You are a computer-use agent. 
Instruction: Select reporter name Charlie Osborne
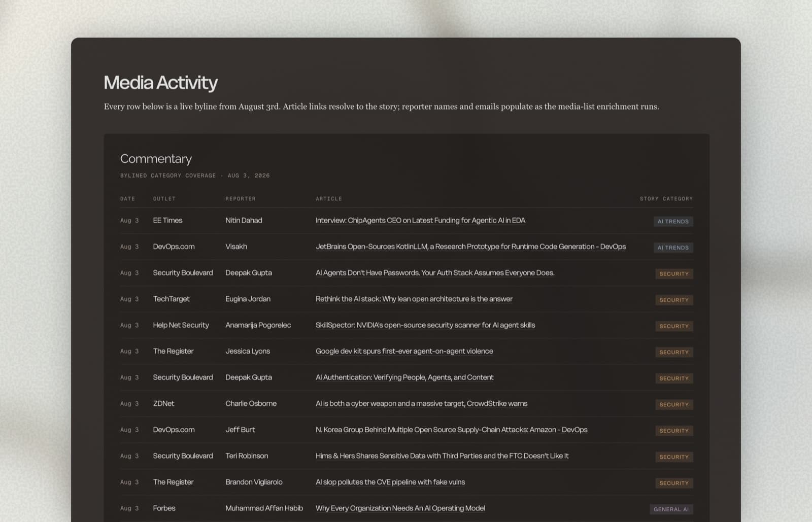click(x=251, y=404)
